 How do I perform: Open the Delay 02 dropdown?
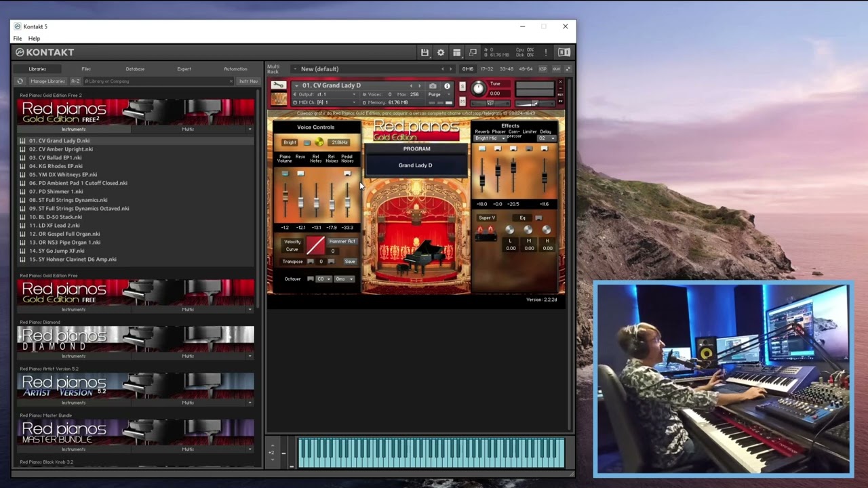(546, 138)
